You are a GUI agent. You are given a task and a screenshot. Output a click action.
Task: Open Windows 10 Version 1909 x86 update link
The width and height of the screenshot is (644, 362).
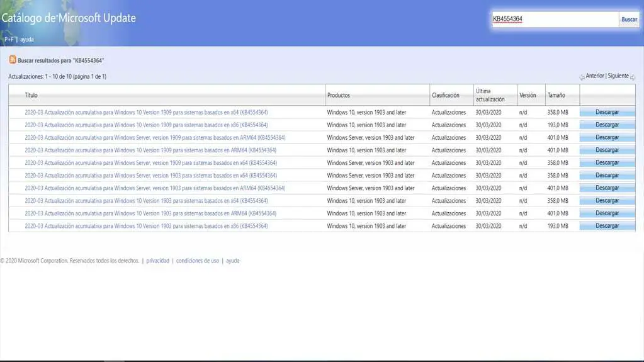click(x=146, y=125)
